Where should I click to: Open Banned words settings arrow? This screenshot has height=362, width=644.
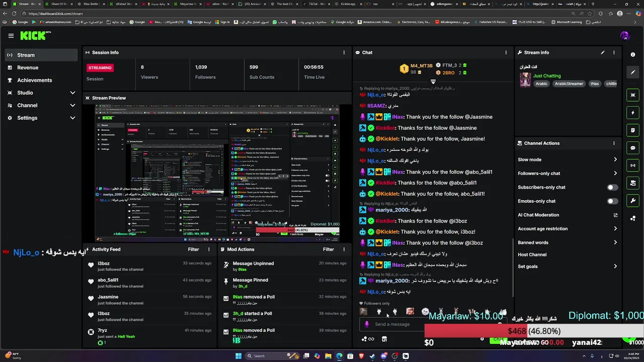coord(615,243)
